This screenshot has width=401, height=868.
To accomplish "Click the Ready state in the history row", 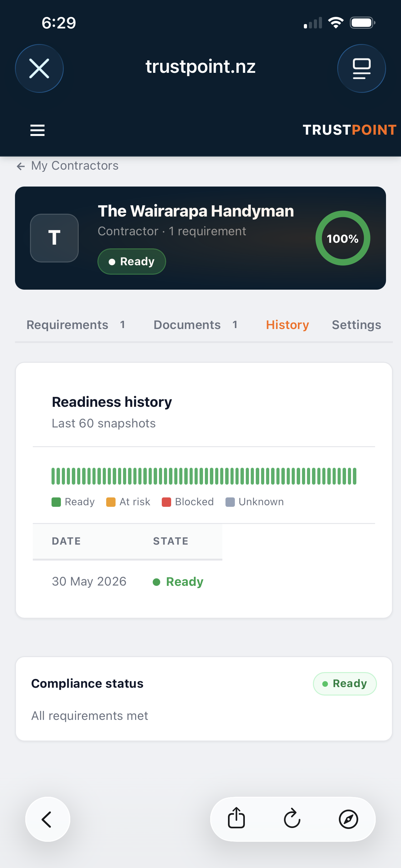I will [x=178, y=582].
